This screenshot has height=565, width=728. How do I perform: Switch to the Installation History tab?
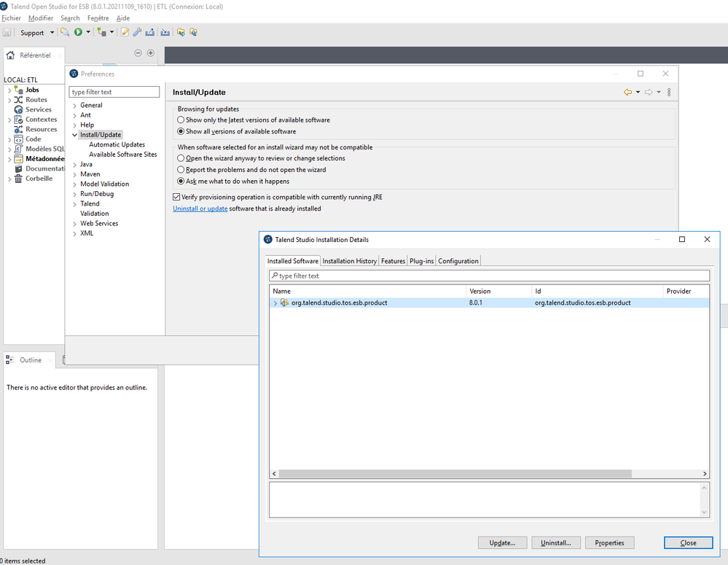350,261
